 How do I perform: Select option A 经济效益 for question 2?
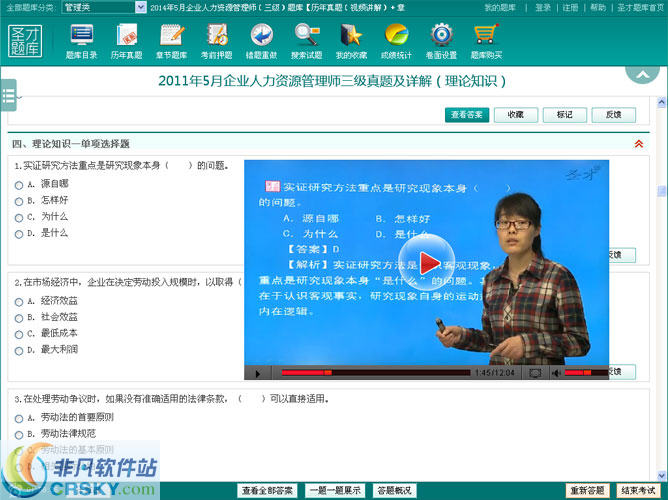pos(19,302)
